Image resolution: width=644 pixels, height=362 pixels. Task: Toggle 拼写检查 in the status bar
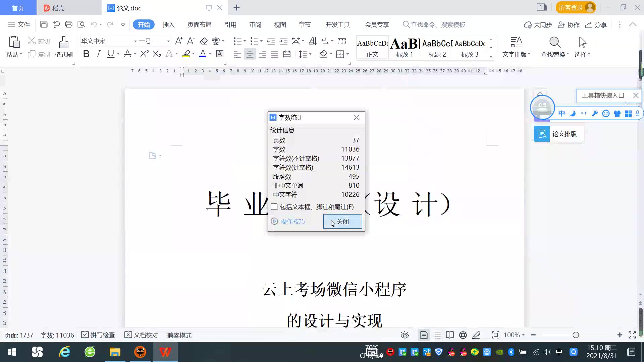click(98, 335)
